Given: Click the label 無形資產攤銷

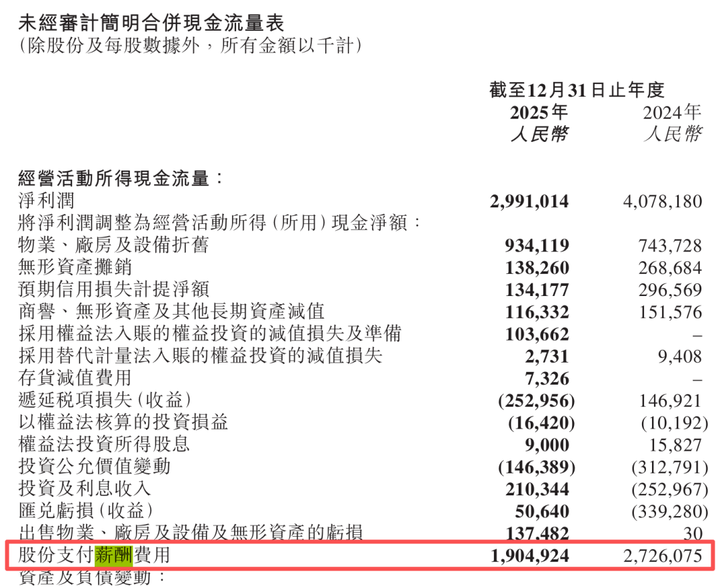Looking at the screenshot, I should click(75, 267).
